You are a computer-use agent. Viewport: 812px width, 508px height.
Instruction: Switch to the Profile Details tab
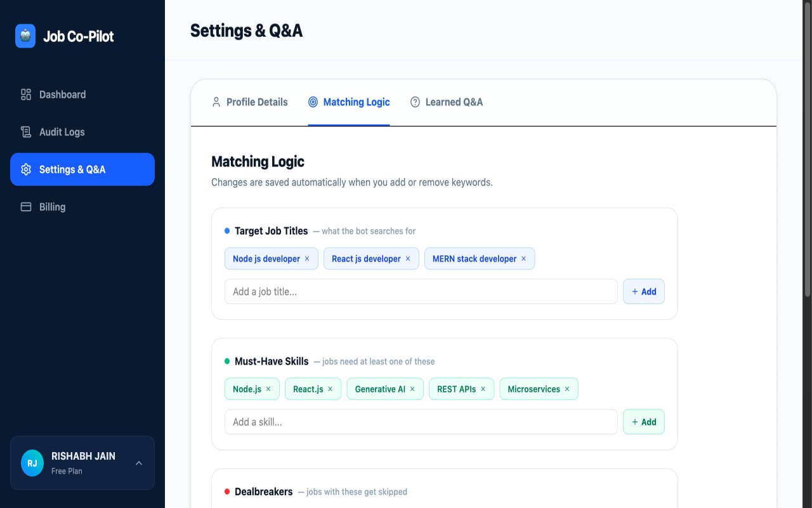tap(249, 102)
